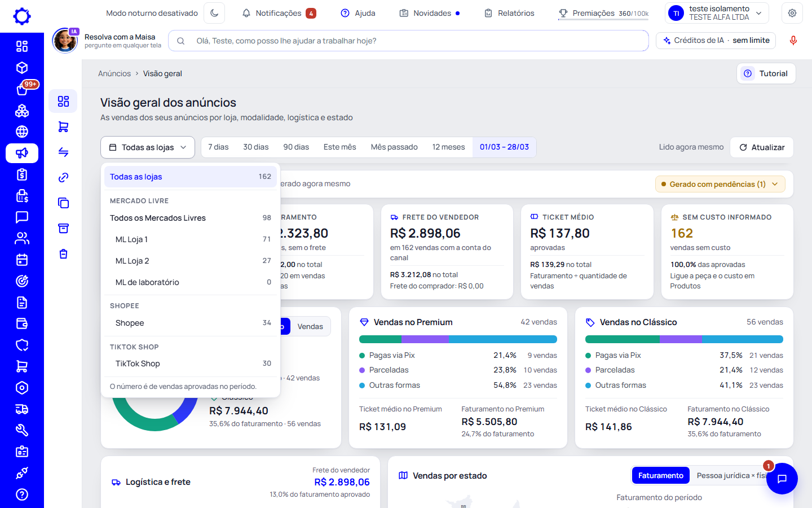The height and width of the screenshot is (508, 812).
Task: Open the chat bubble icon in blue sidebar
Action: point(22,217)
